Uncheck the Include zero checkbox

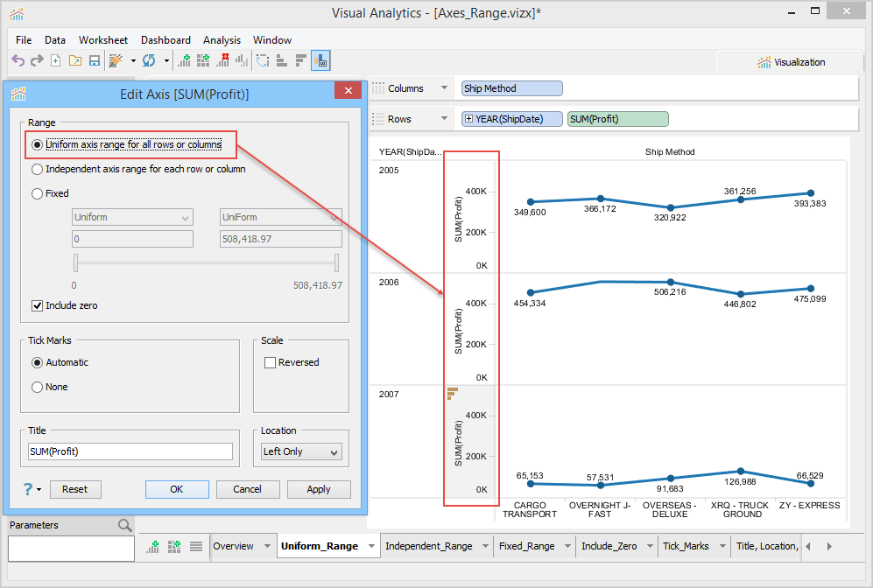tap(38, 305)
